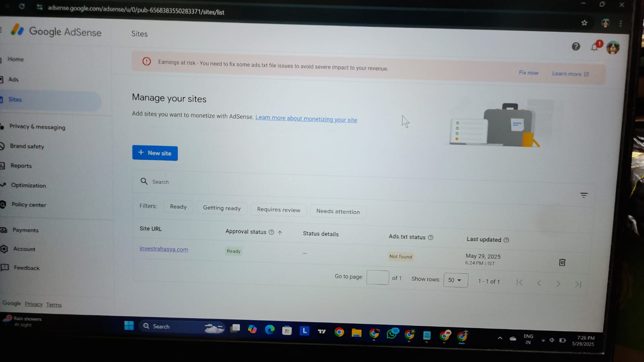Click Fix now in the earnings warning
Image resolution: width=644 pixels, height=362 pixels.
click(528, 73)
